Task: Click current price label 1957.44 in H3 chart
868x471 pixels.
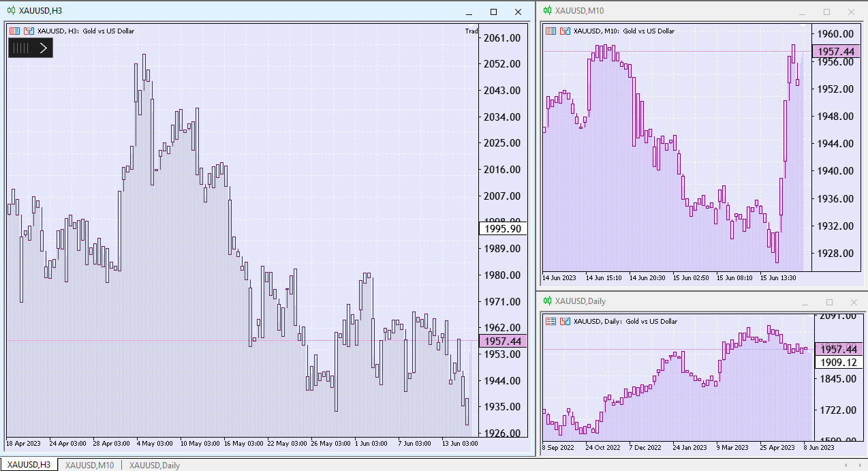Action: click(503, 341)
